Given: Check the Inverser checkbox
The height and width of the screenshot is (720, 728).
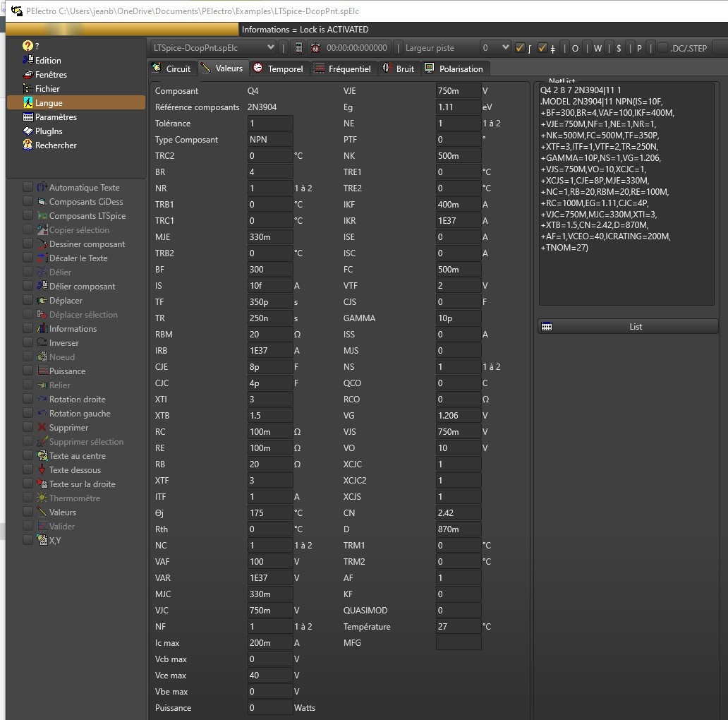Looking at the screenshot, I should [28, 343].
